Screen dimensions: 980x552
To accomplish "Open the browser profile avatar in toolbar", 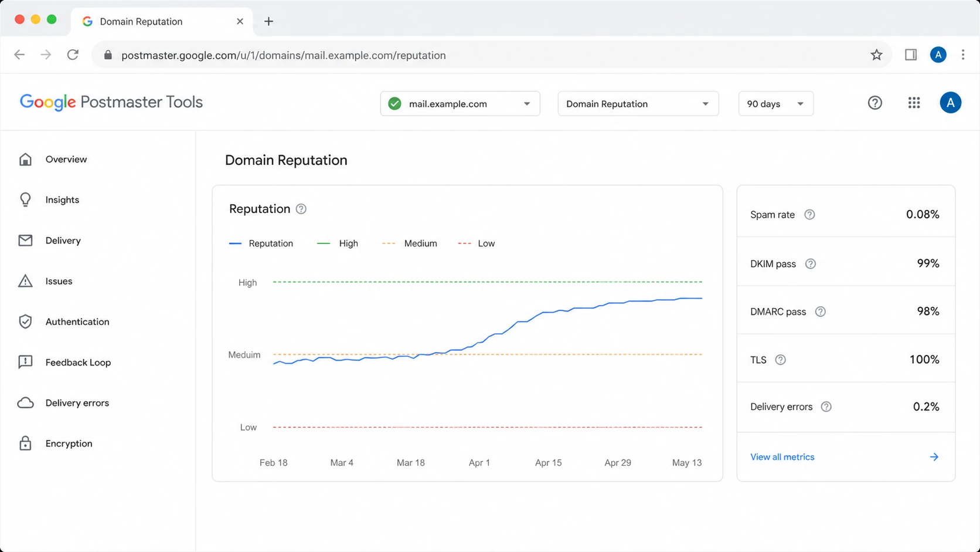I will pyautogui.click(x=938, y=55).
